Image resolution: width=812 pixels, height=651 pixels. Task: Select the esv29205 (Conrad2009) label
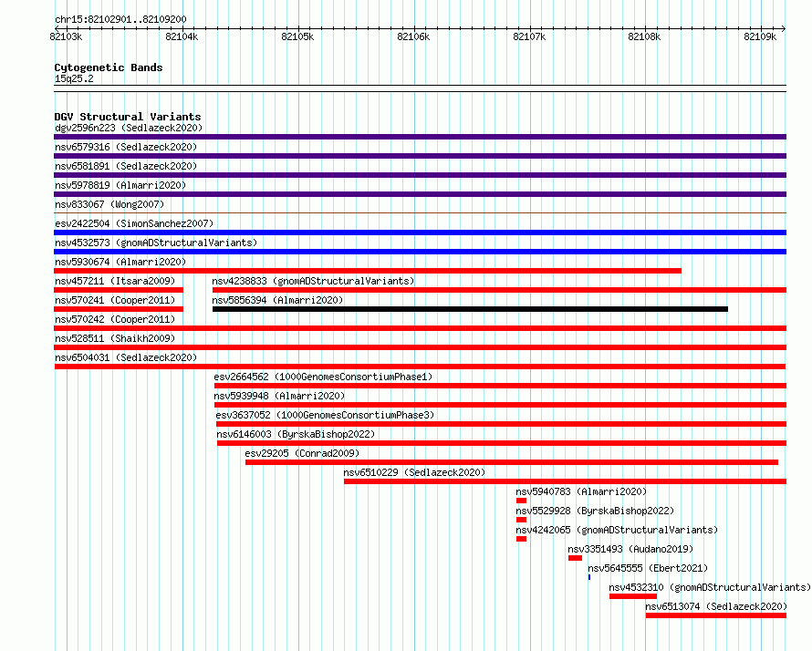point(302,453)
